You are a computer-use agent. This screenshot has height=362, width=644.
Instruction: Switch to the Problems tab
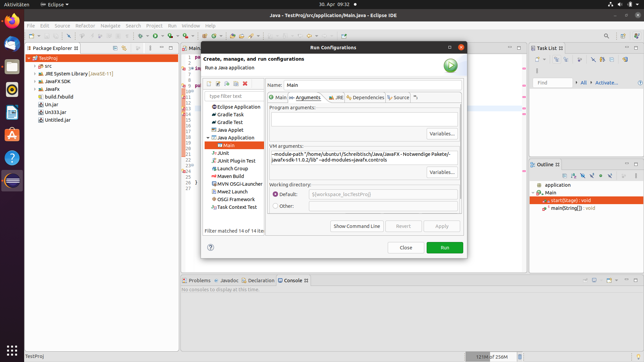pyautogui.click(x=196, y=281)
